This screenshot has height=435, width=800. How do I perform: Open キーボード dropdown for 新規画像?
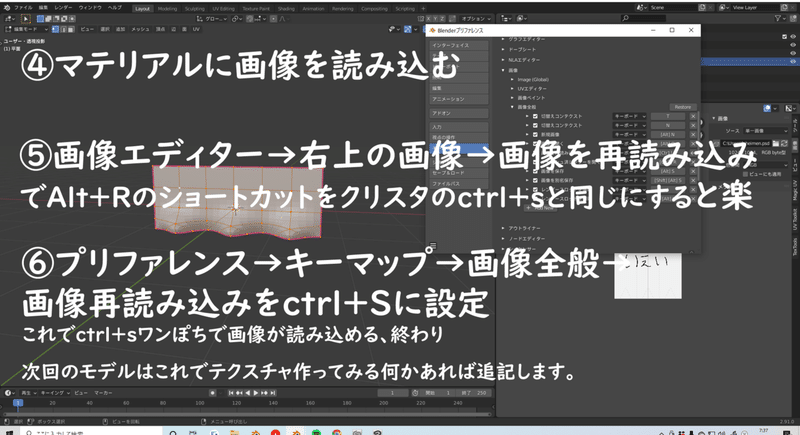[630, 135]
